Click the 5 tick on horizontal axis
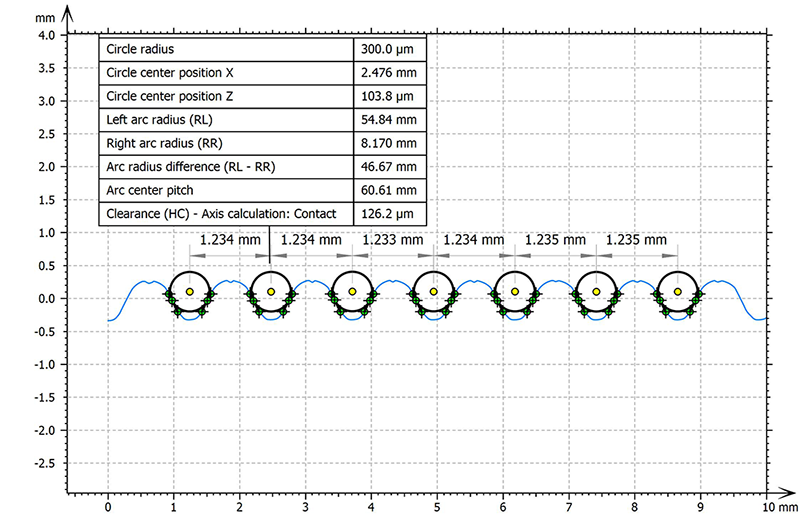800x526 pixels. (x=437, y=507)
